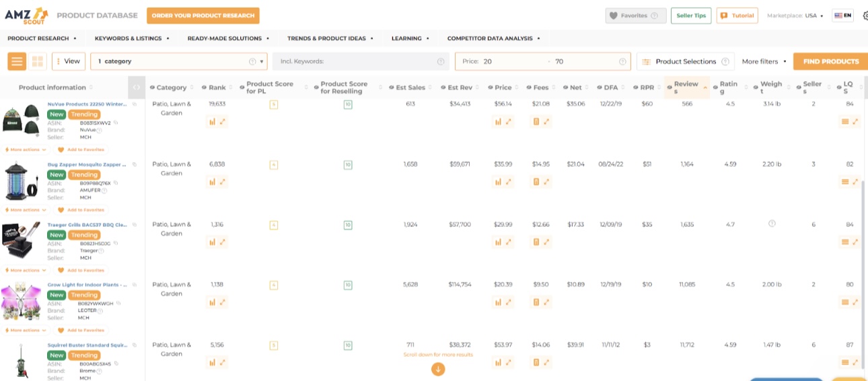This screenshot has height=381, width=868.
Task: Open fees calculator icon in Grow Light row
Action: [x=536, y=302]
